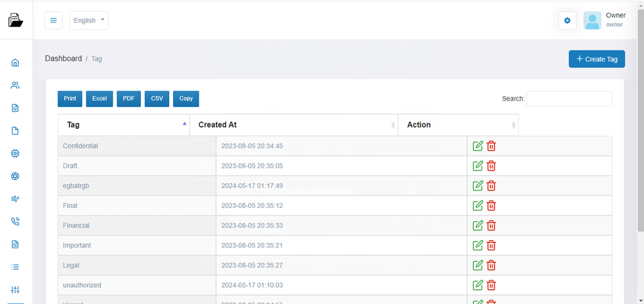Click the Create Tag button
644x304 pixels.
(596, 59)
